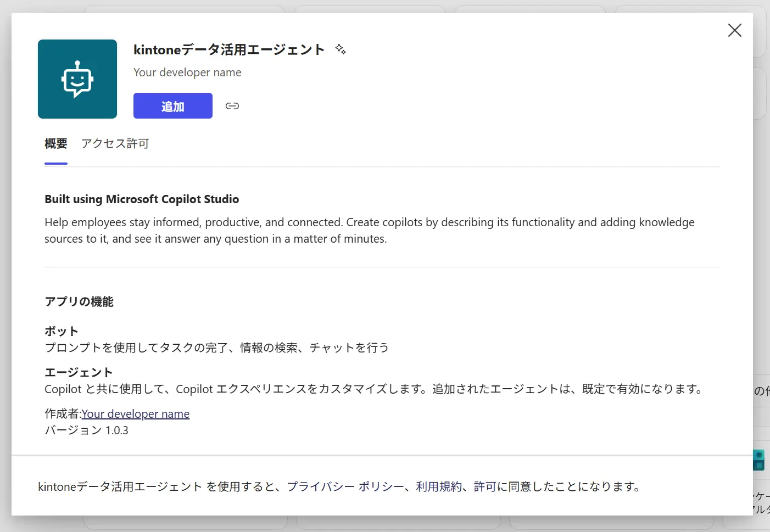
Task: Copy the app link with the chain icon
Action: 232,106
